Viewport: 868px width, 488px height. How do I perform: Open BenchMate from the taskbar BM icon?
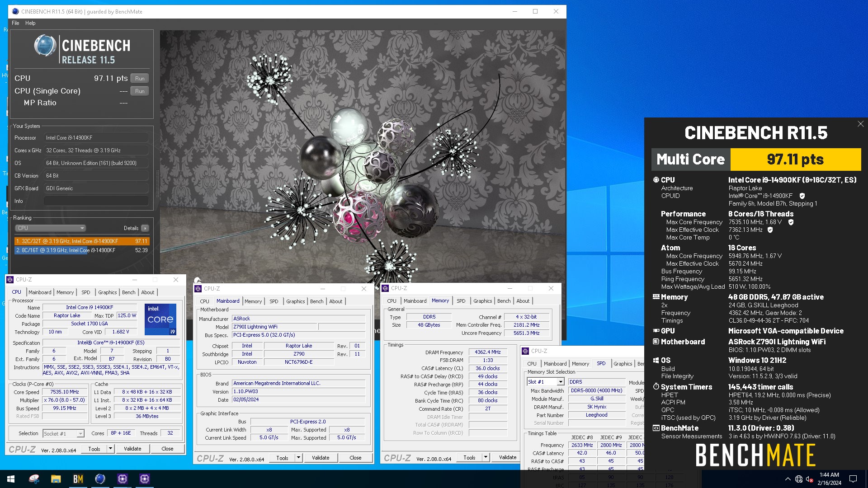point(78,479)
